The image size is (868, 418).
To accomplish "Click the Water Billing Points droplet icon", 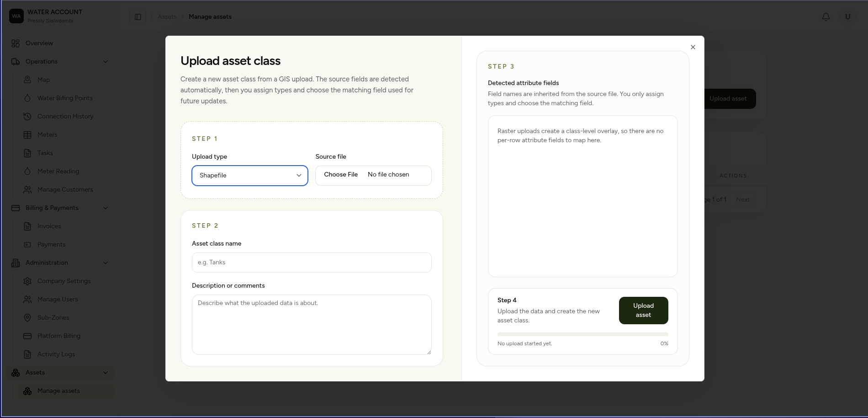I will (27, 98).
